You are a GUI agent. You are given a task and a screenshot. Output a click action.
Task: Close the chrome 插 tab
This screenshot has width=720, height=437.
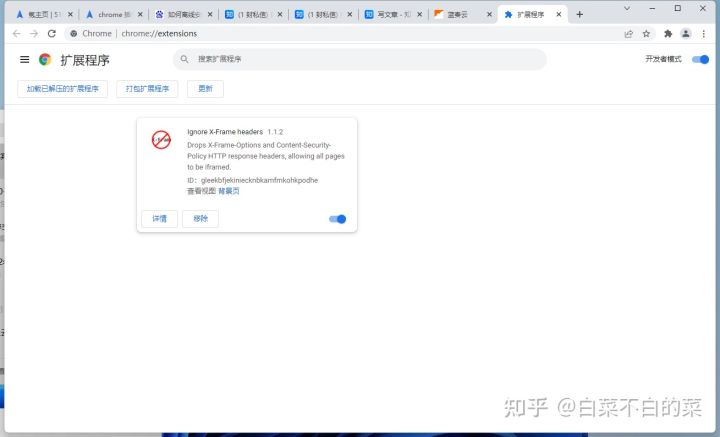point(140,15)
